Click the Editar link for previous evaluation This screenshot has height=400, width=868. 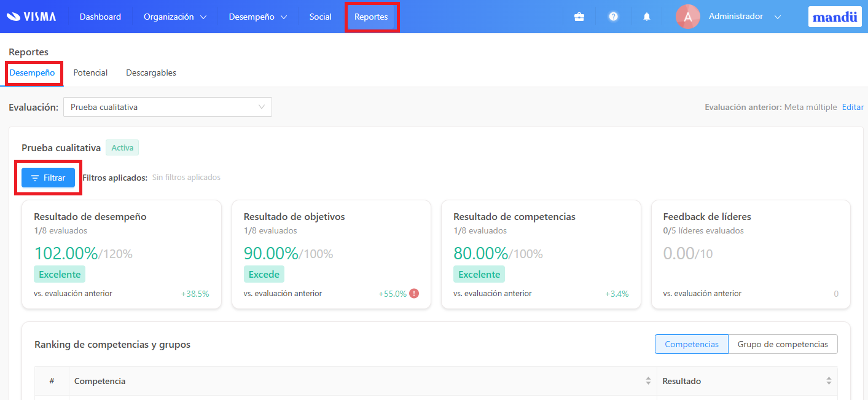point(853,107)
